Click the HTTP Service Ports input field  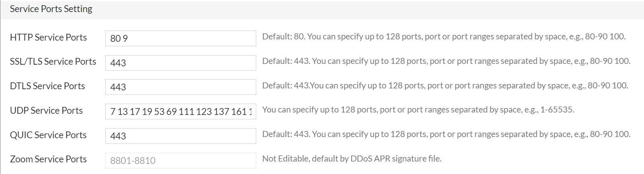point(180,39)
